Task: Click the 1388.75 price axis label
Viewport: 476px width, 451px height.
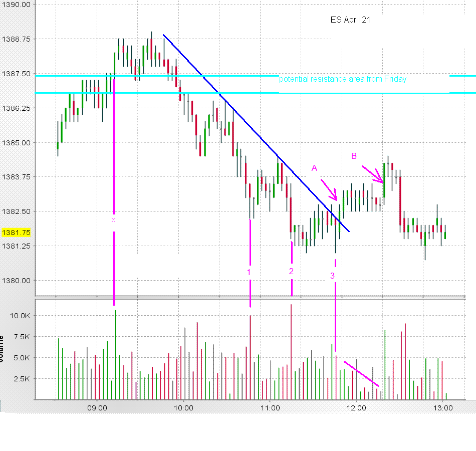Action: pos(16,39)
